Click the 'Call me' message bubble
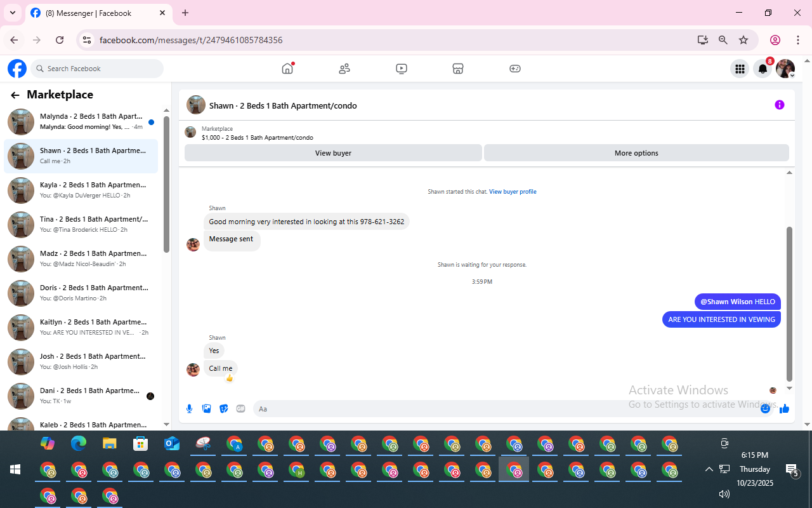 point(221,368)
